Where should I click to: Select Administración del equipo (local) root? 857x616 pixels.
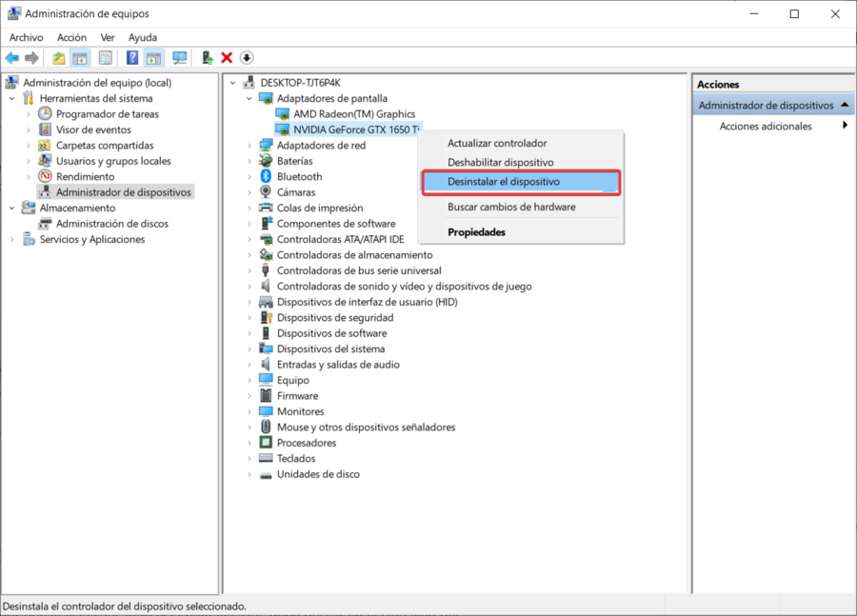tap(97, 83)
